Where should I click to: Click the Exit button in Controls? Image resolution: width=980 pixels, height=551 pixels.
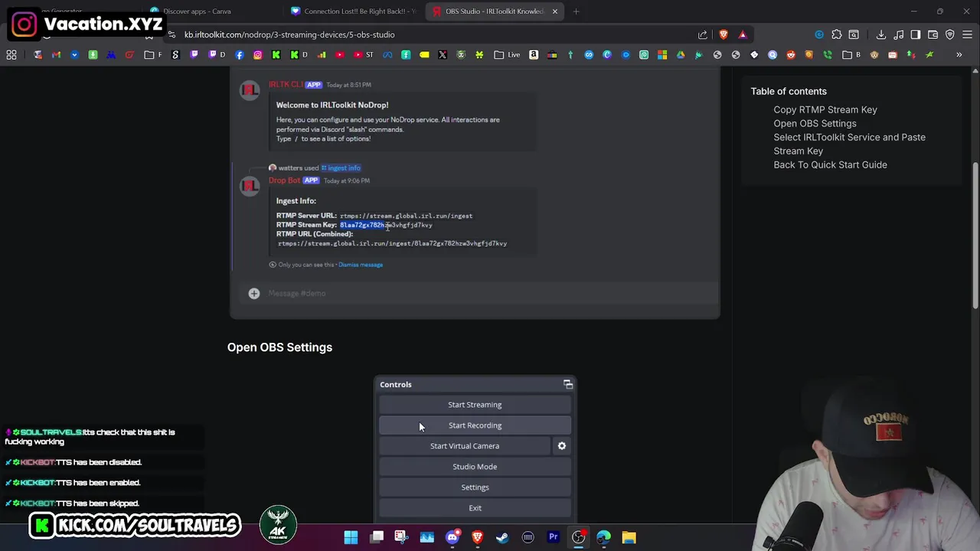475,508
